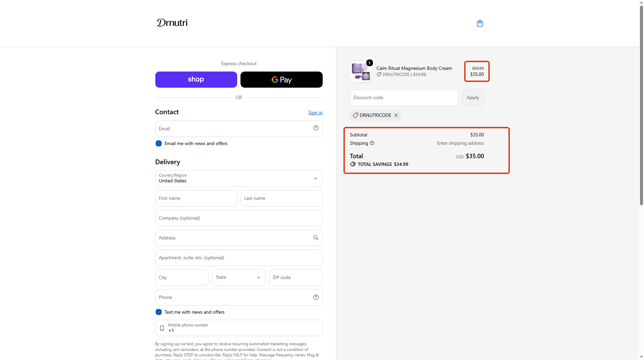Click the Express checkout label
Image resolution: width=644 pixels, height=360 pixels.
pos(239,64)
